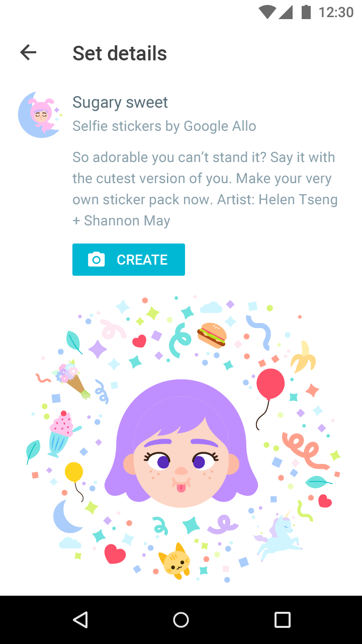Tap the camera icon in CREATE button

[x=96, y=260]
